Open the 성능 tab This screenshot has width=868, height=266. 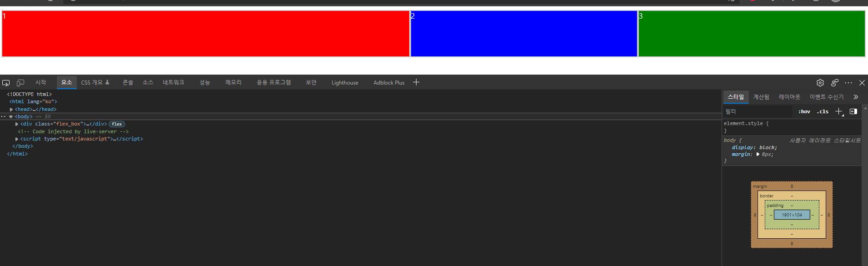(205, 82)
